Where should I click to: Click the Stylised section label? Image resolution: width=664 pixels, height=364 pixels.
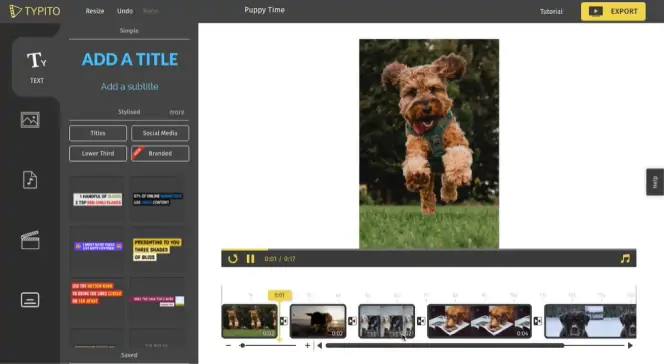coord(129,112)
